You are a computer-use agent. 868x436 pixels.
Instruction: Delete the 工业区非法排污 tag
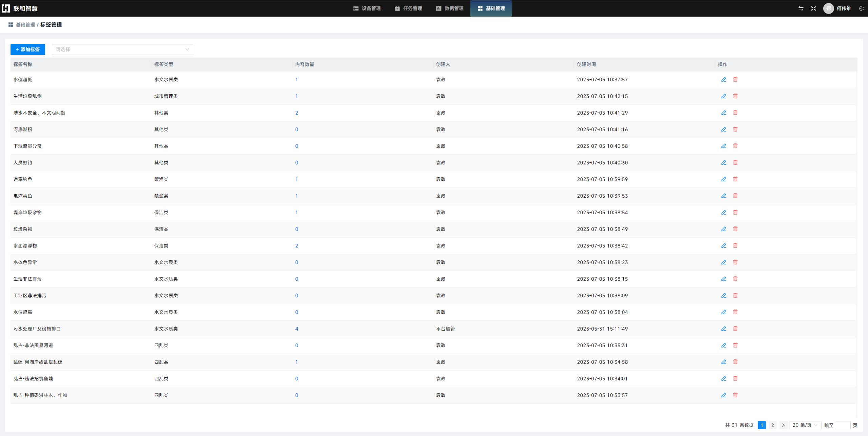coord(735,296)
